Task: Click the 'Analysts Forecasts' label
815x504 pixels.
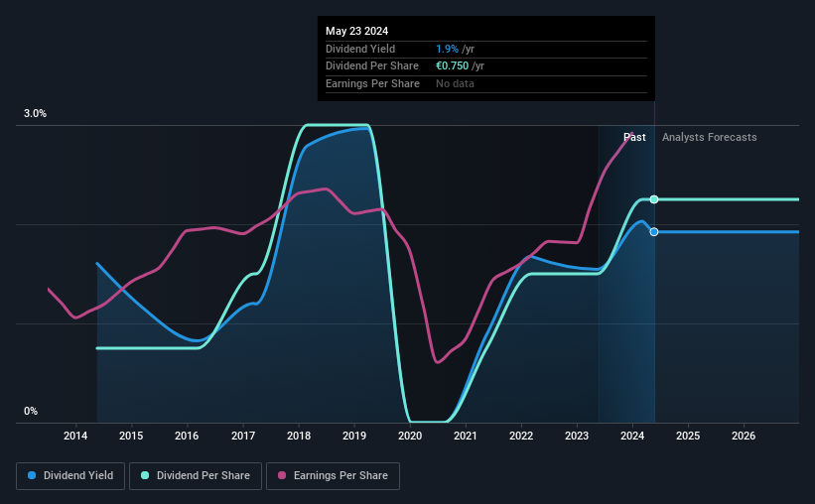Action: [710, 137]
